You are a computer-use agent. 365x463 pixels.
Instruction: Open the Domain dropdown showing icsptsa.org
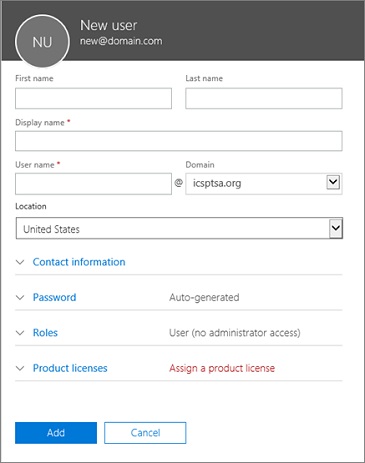pos(264,183)
